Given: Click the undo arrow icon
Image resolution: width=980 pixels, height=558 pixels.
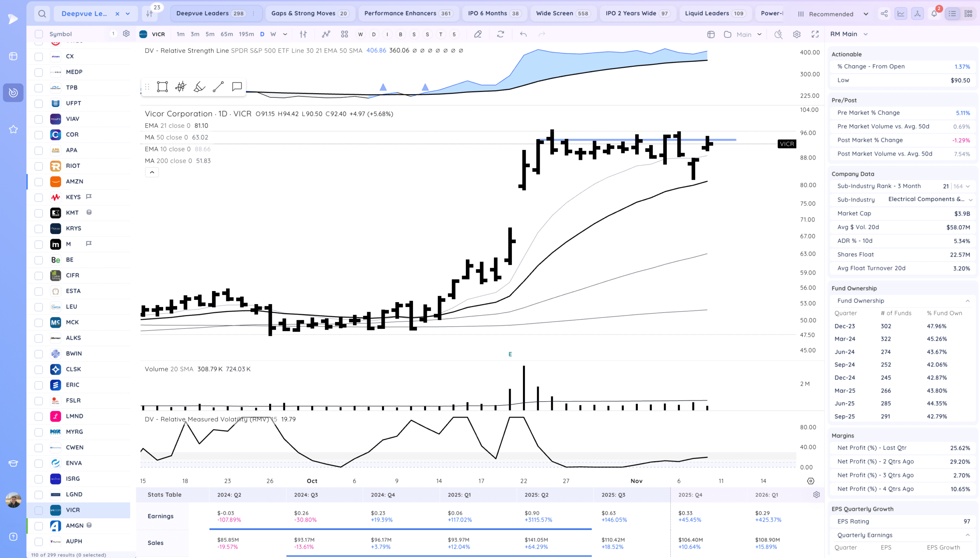Looking at the screenshot, I should (x=523, y=34).
